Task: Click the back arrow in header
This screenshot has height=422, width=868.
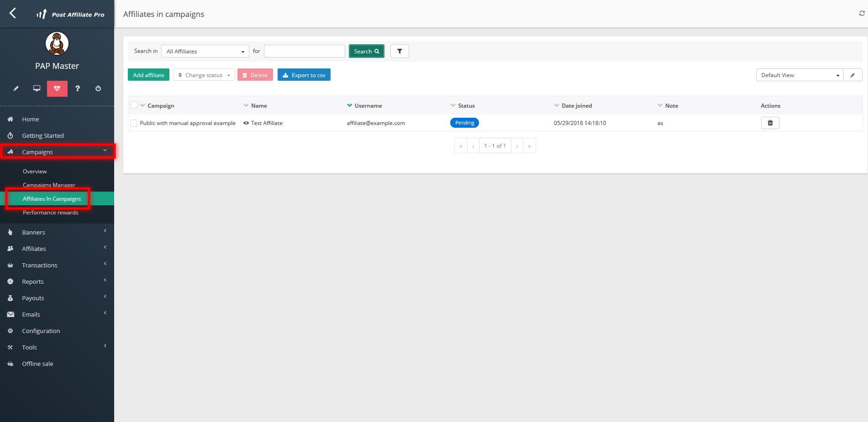Action: 13,13
